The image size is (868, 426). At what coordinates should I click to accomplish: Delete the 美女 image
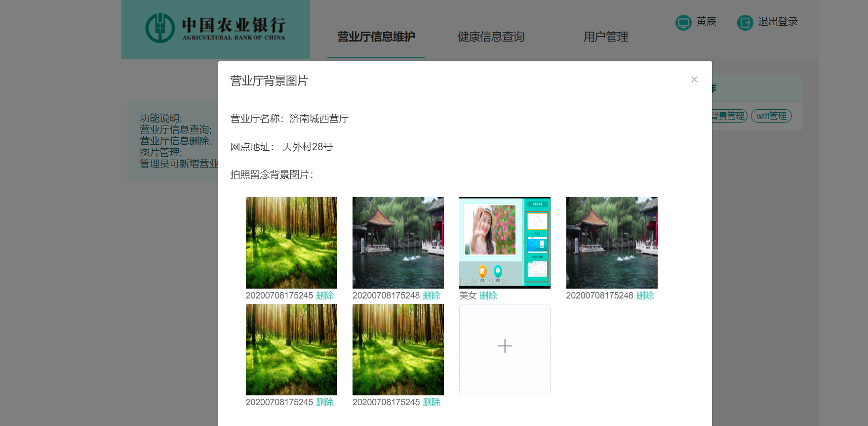click(x=488, y=296)
